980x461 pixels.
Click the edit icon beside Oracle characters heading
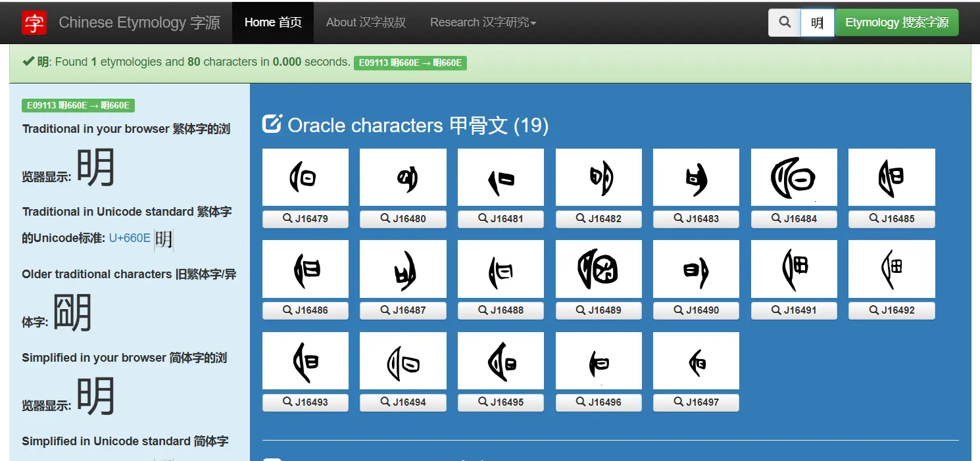(272, 124)
